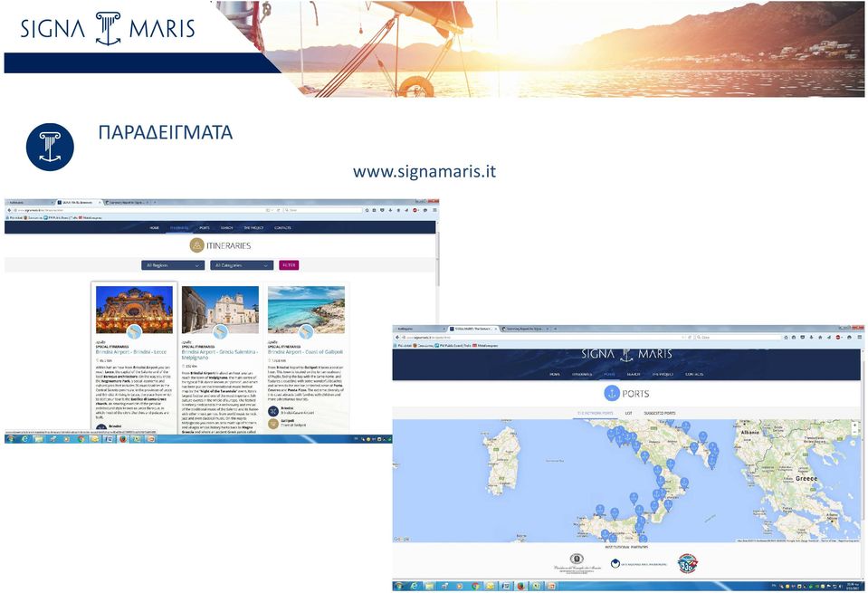This screenshot has height=593, width=868.
Task: Open the hamburger menu in the Itineraries browser window
Action: tap(434, 210)
